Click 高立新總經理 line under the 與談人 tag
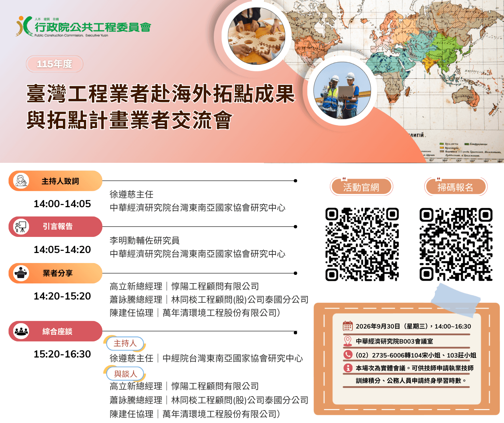504x423 pixels. pos(184,386)
